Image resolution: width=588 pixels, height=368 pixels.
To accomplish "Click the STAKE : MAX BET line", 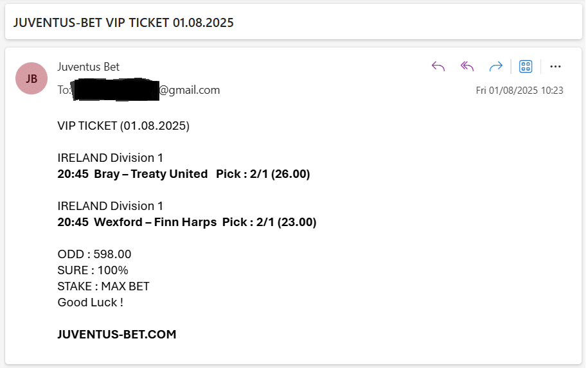I will (x=103, y=286).
